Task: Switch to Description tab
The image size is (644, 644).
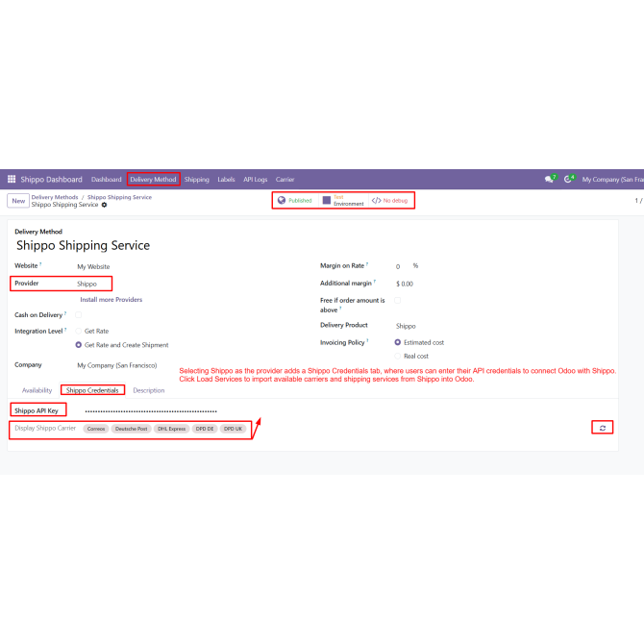Action: tap(149, 390)
